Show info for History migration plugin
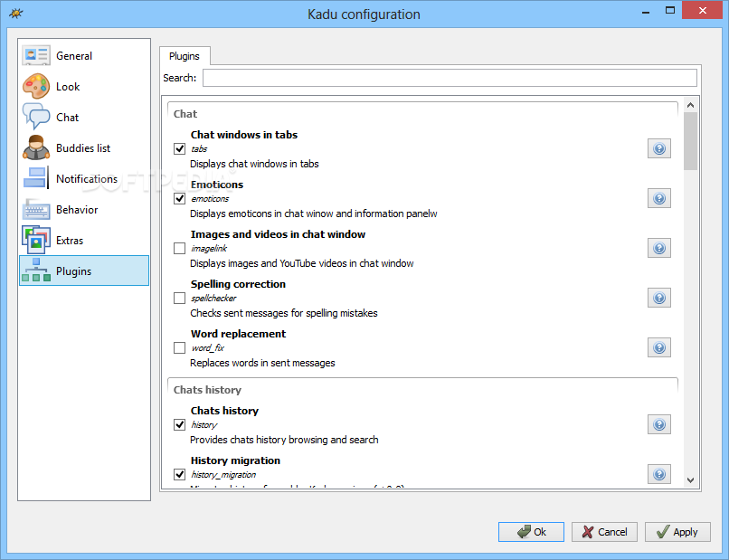Image resolution: width=729 pixels, height=560 pixels. 658,474
